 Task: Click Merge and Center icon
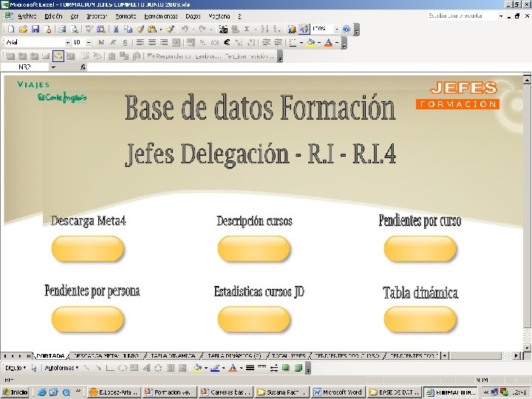[x=176, y=42]
